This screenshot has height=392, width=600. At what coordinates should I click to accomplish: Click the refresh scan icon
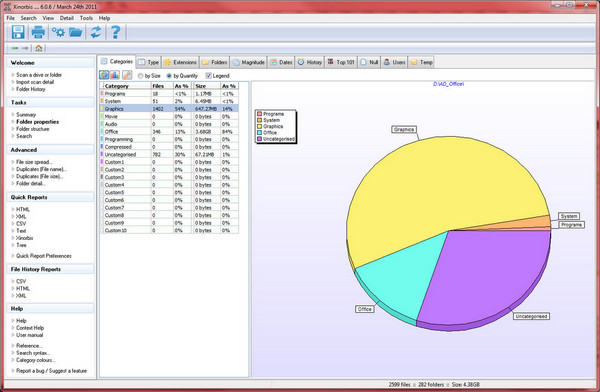point(95,32)
